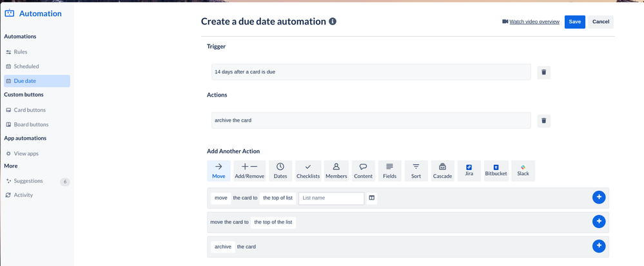Select the Members action category

point(336,171)
